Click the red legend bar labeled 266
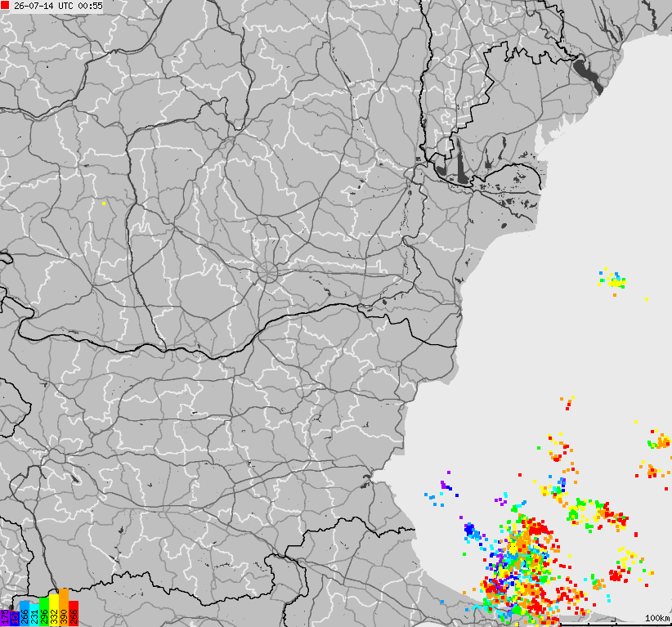 point(74,613)
